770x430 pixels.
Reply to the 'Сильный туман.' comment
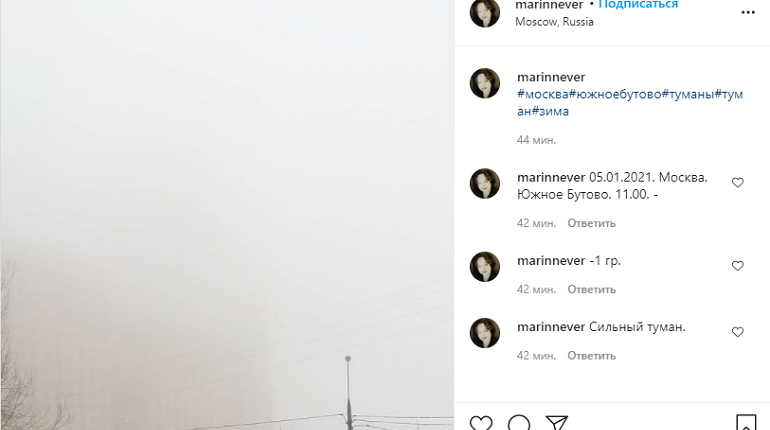[x=591, y=356]
